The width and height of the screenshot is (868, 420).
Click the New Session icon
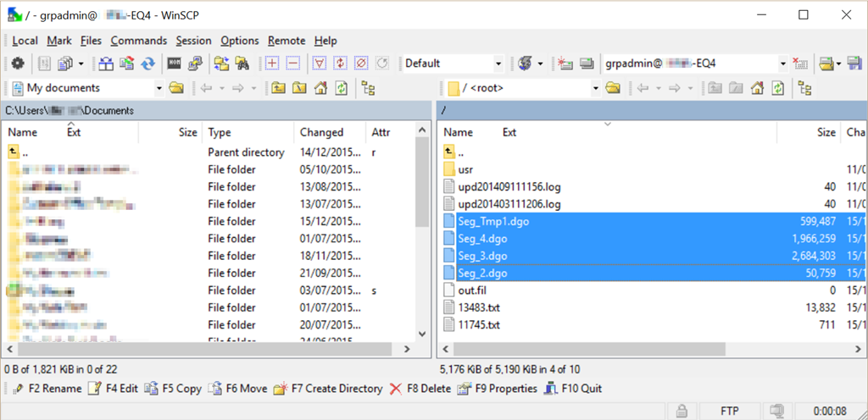565,64
